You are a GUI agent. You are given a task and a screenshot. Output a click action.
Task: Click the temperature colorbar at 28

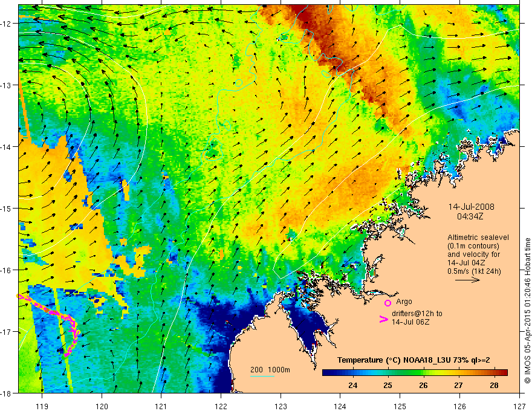pyautogui.click(x=494, y=373)
